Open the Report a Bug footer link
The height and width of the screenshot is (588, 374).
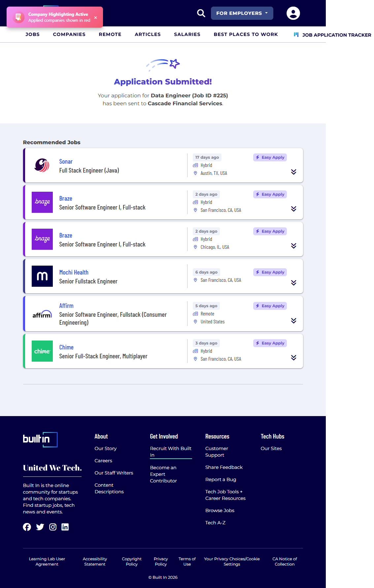221,479
